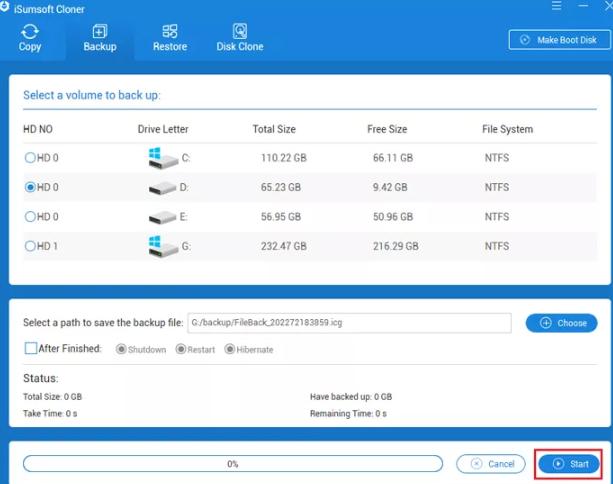Click the Cancel button
Screen dimensions: 613x484
pos(491,464)
